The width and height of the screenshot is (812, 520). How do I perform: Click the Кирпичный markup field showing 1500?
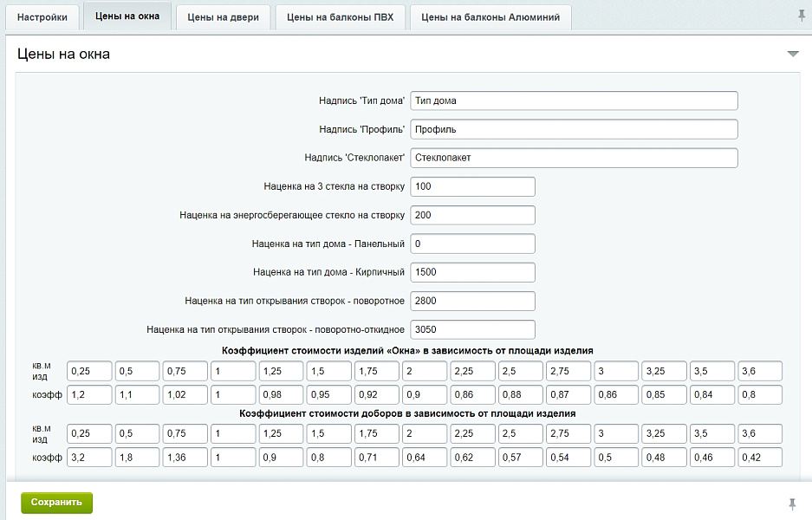[x=472, y=272]
